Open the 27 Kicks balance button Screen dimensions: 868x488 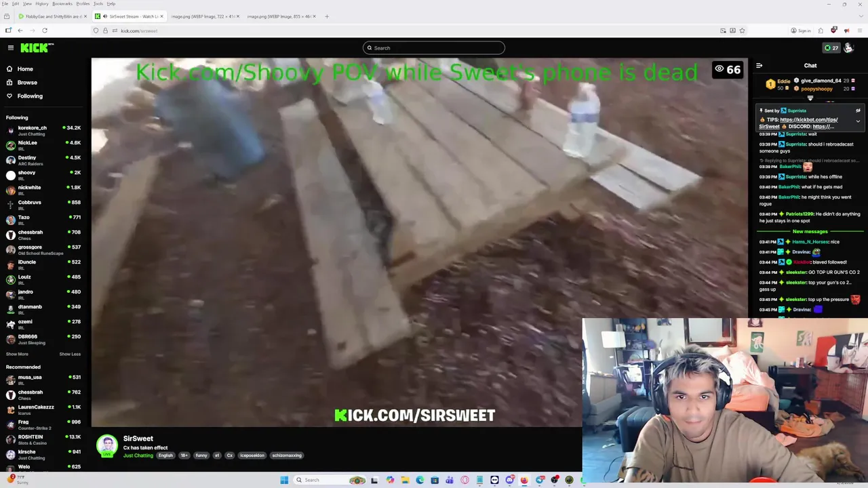tap(831, 48)
